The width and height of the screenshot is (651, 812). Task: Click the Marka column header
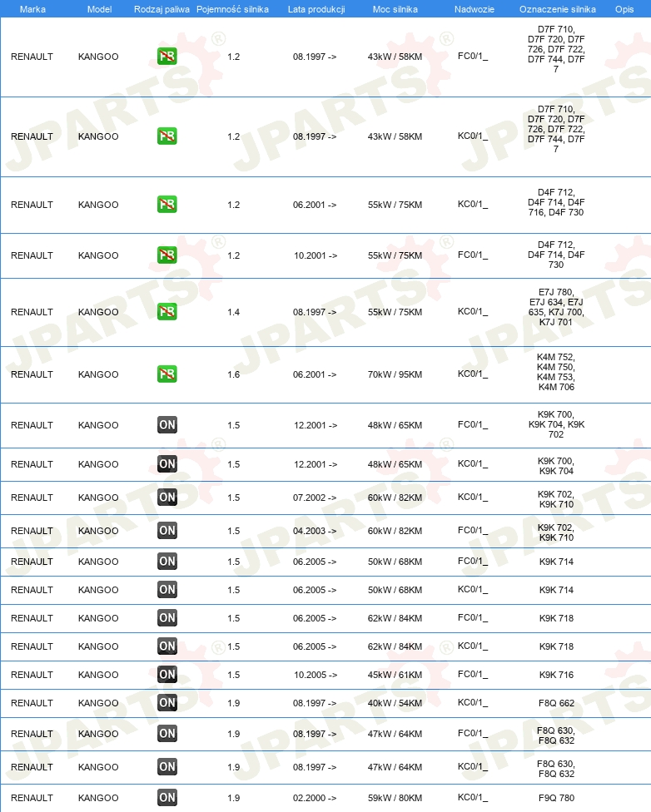click(32, 9)
